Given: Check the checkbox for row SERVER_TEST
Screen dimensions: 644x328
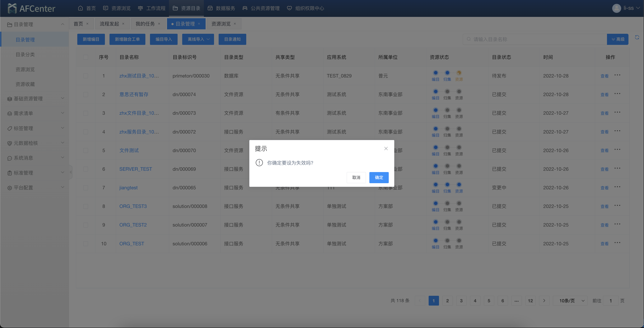Looking at the screenshot, I should pyautogui.click(x=86, y=169).
